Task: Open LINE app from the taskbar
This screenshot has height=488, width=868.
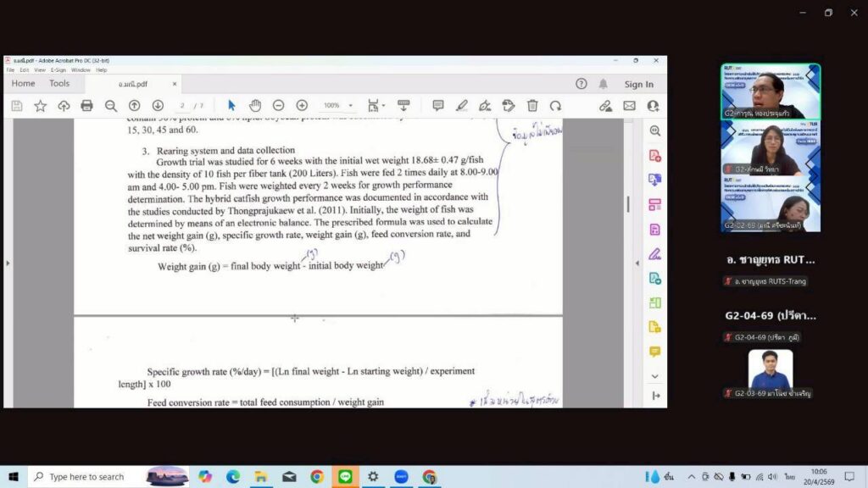Action: [x=344, y=477]
